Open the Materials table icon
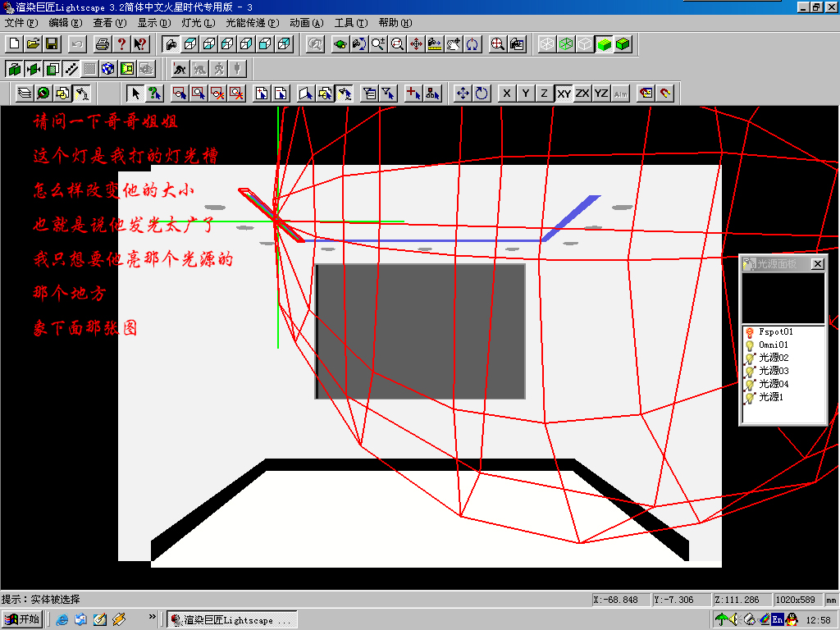Screen dimensions: 840x630 tap(43, 94)
